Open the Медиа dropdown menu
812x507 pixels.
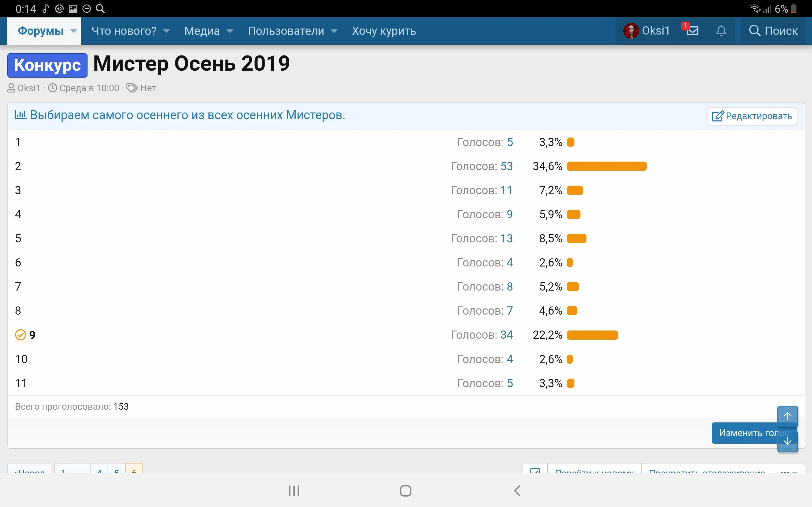pos(208,30)
